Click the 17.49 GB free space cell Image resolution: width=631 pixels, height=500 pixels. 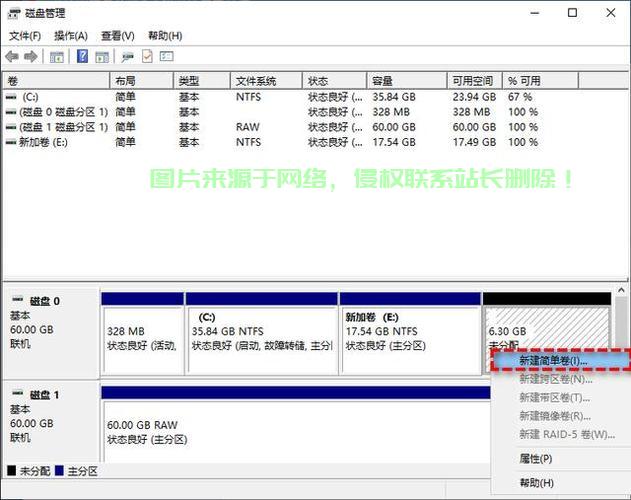click(x=474, y=142)
